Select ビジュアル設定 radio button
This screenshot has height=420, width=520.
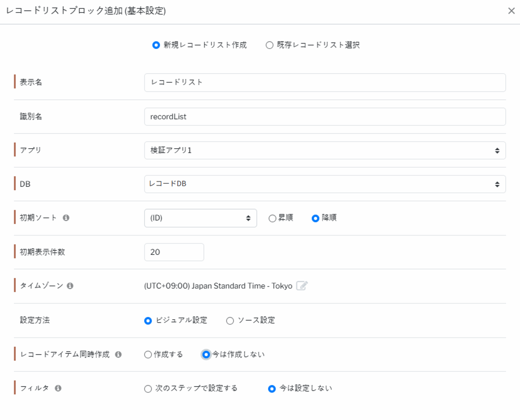pos(148,321)
